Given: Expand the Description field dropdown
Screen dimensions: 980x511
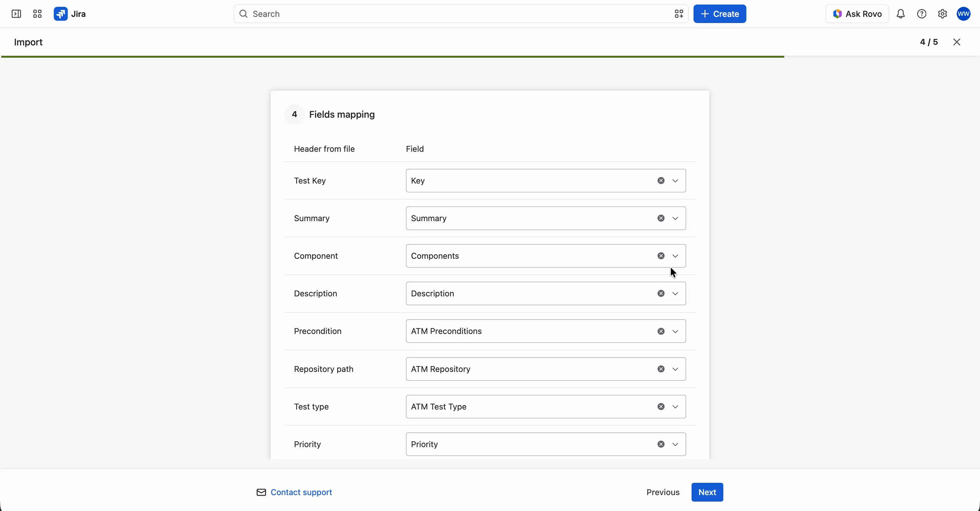Looking at the screenshot, I should pyautogui.click(x=675, y=294).
